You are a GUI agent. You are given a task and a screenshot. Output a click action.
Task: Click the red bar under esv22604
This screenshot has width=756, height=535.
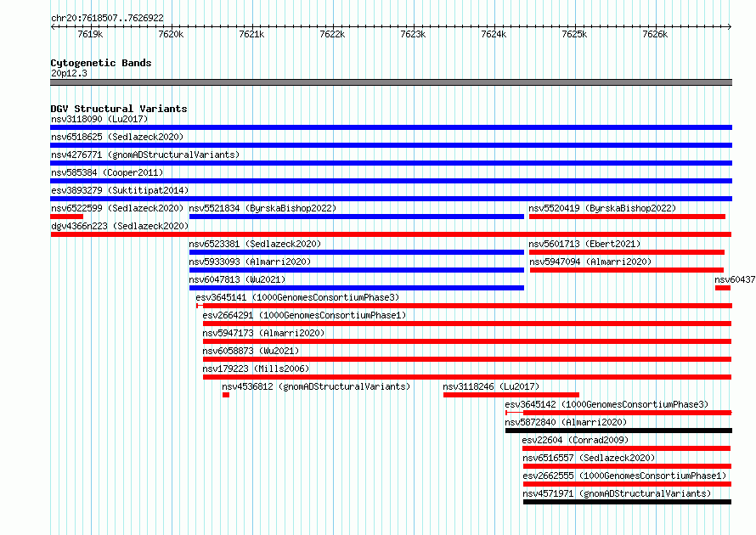coord(626,448)
